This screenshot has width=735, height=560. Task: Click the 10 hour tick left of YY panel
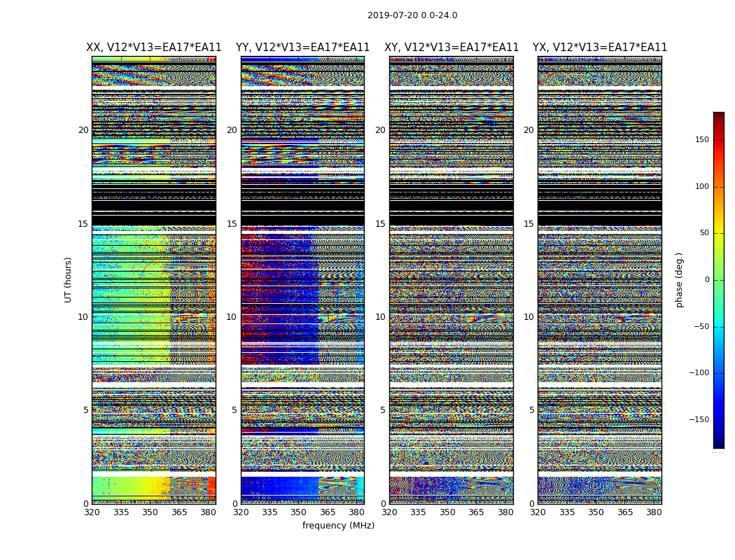pyautogui.click(x=232, y=317)
